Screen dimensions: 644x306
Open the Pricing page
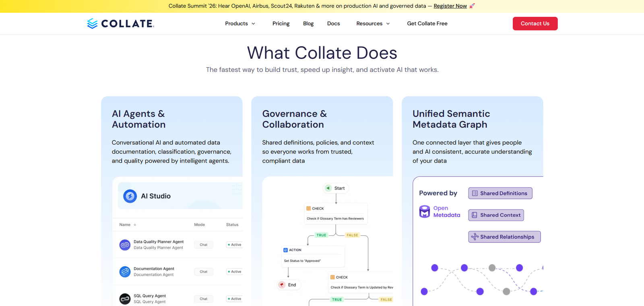pyautogui.click(x=281, y=24)
